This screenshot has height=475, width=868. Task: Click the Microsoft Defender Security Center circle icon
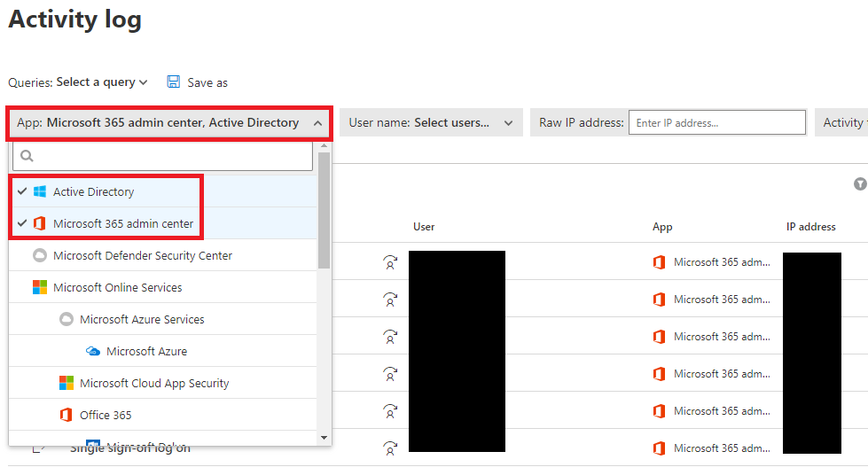[x=40, y=256]
